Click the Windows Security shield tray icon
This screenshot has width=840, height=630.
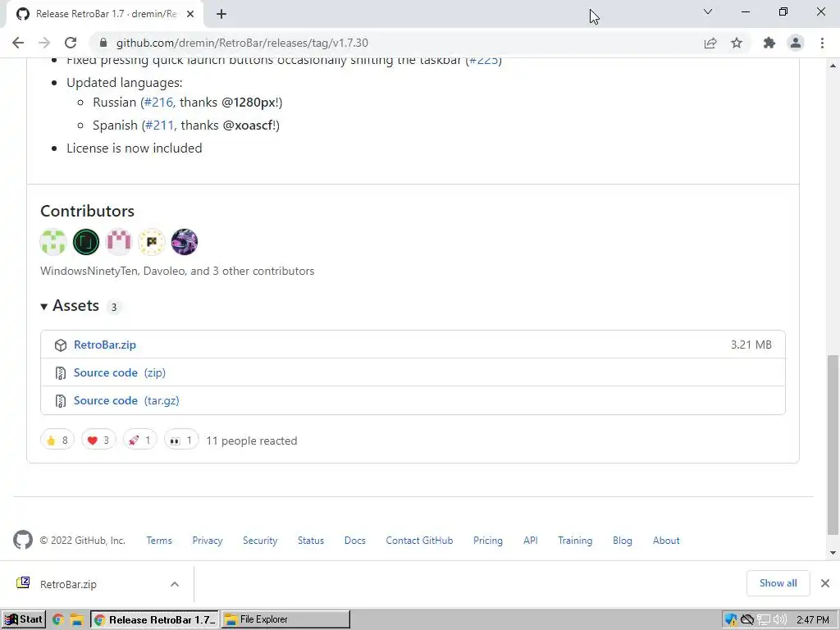(x=731, y=620)
